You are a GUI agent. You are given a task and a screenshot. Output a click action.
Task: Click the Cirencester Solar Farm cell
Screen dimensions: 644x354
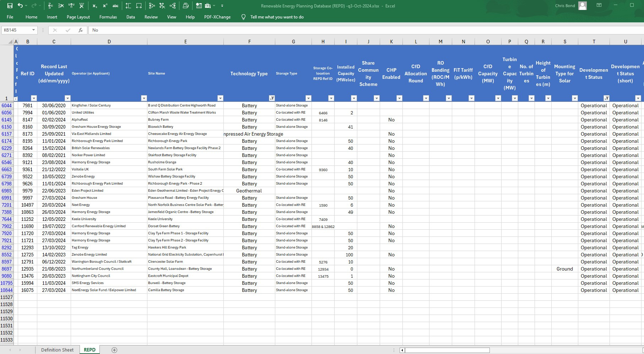tap(185, 262)
